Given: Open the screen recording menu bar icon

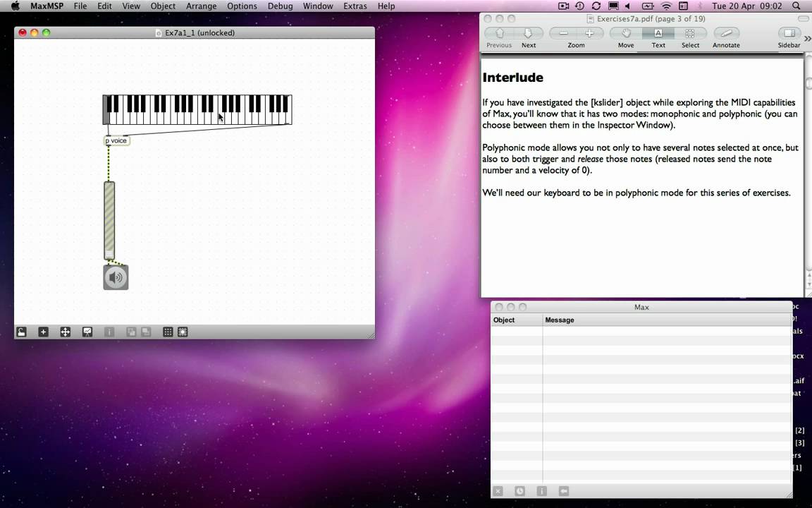Looking at the screenshot, I should coord(563,6).
